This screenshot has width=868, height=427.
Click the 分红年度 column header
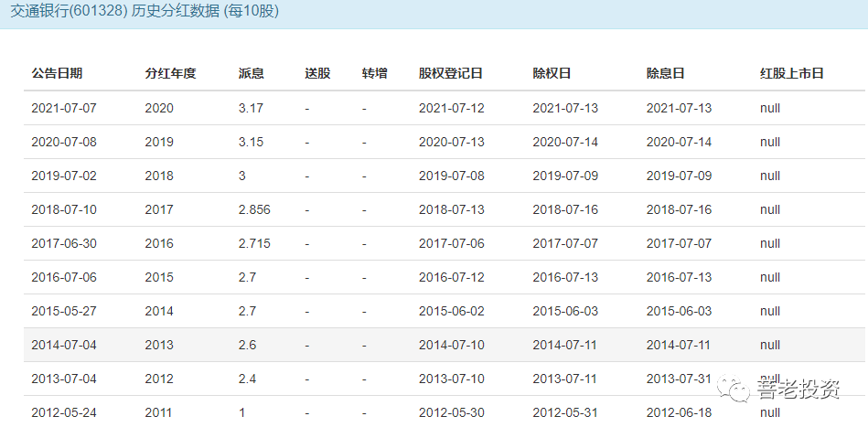pos(170,73)
